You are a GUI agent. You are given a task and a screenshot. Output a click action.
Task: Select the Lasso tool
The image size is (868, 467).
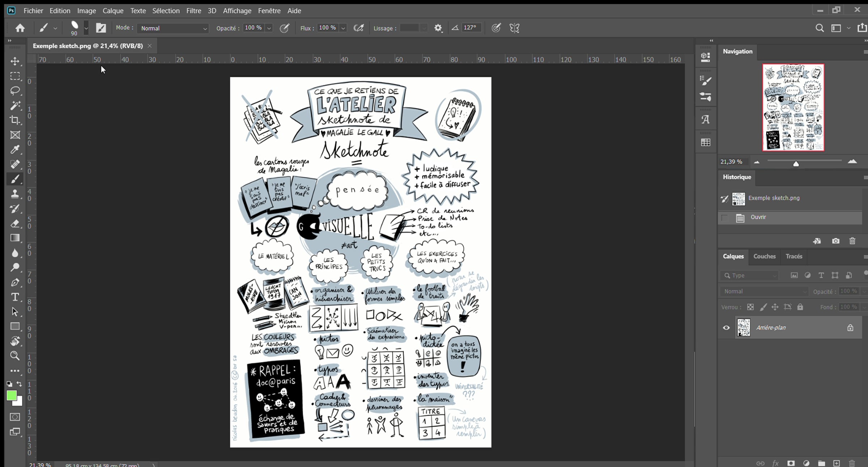(15, 91)
